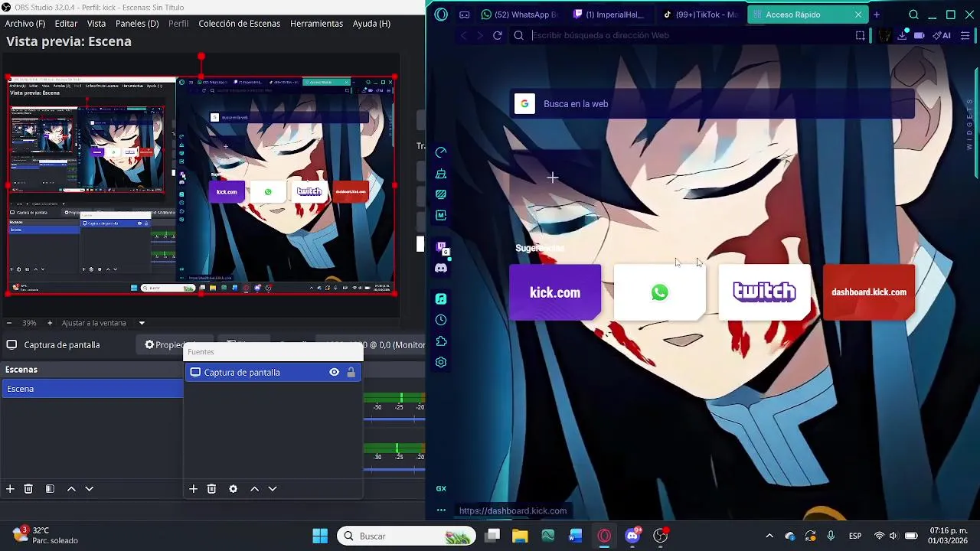Close the Acceso Rápido tab
This screenshot has width=980, height=551.
[858, 15]
